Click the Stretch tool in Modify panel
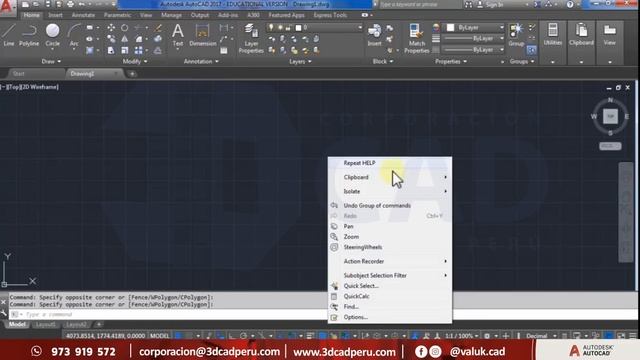The image size is (640, 360). 111,50
